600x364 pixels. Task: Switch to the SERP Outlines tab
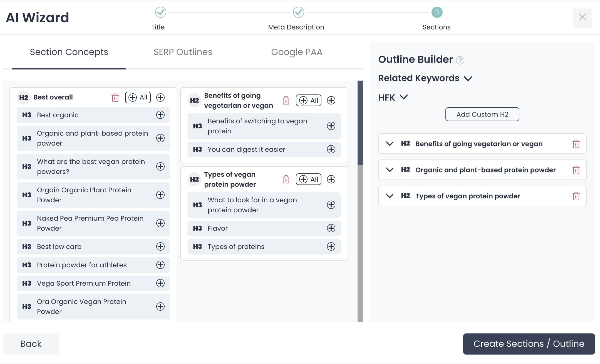pyautogui.click(x=183, y=52)
